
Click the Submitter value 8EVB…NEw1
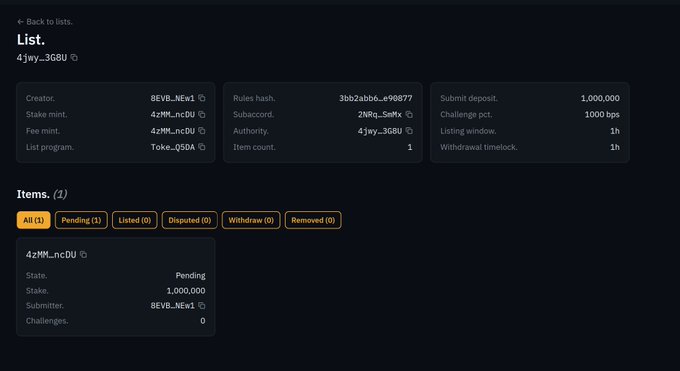click(x=173, y=305)
